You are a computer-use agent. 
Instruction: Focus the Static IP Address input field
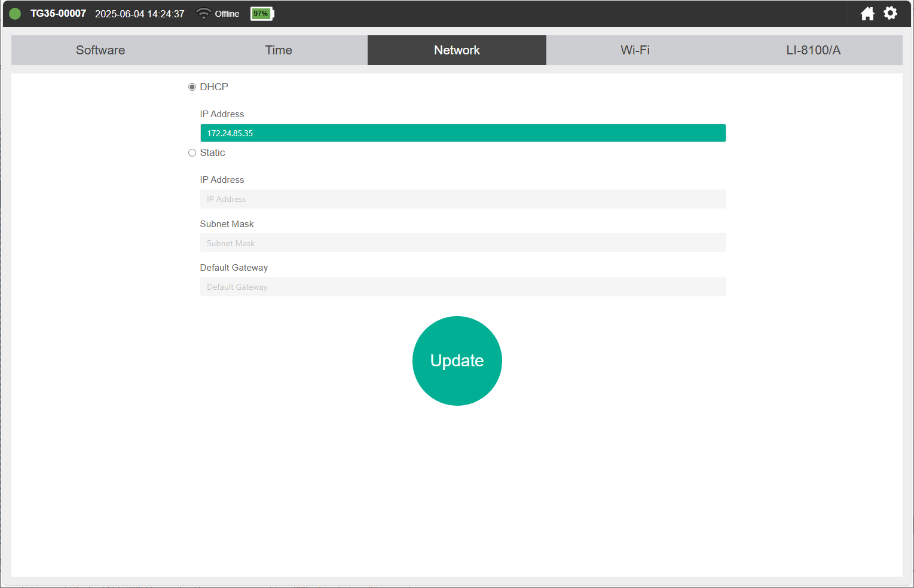click(x=463, y=199)
